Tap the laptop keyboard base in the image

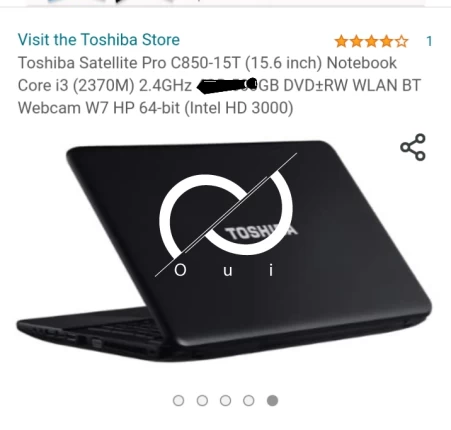[x=90, y=335]
